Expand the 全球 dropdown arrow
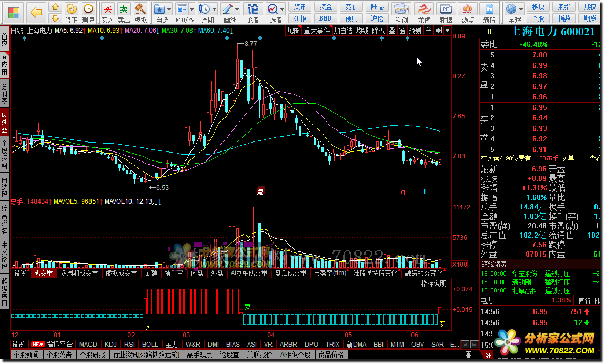 (x=521, y=9)
